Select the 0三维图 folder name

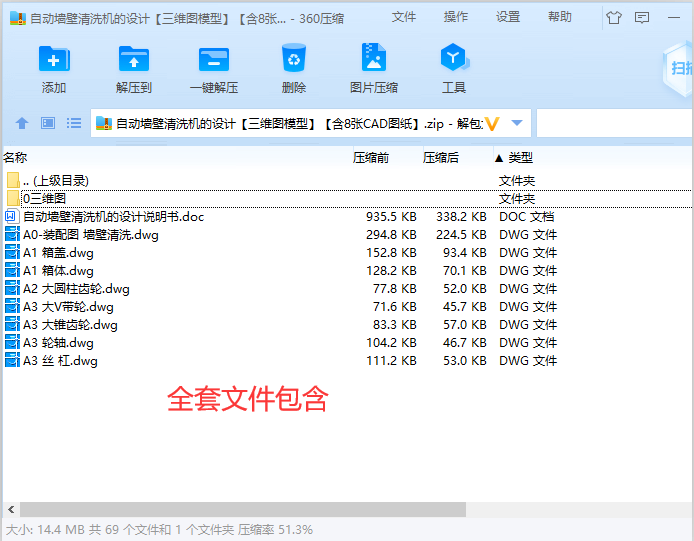[44, 198]
